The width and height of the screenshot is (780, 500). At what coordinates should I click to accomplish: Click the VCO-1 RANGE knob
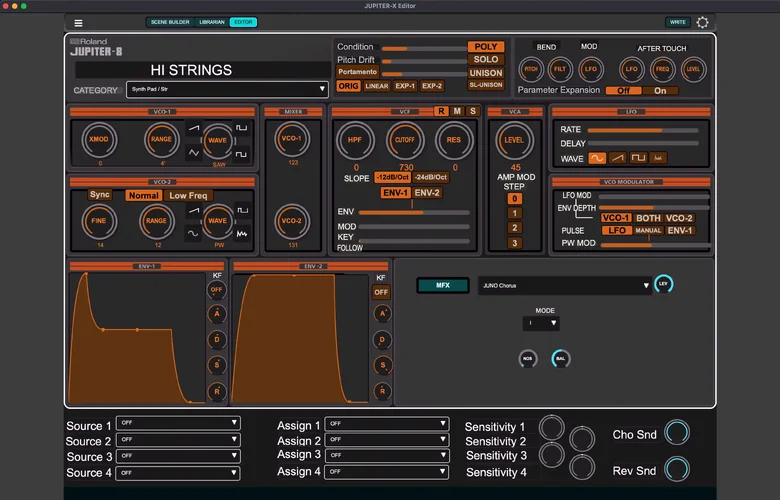[161, 140]
